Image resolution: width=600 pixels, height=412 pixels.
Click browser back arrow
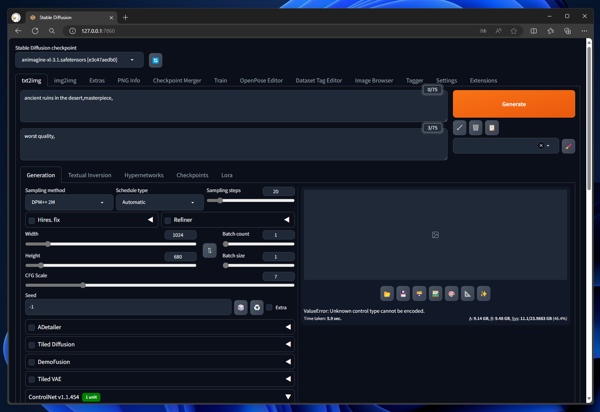click(18, 31)
